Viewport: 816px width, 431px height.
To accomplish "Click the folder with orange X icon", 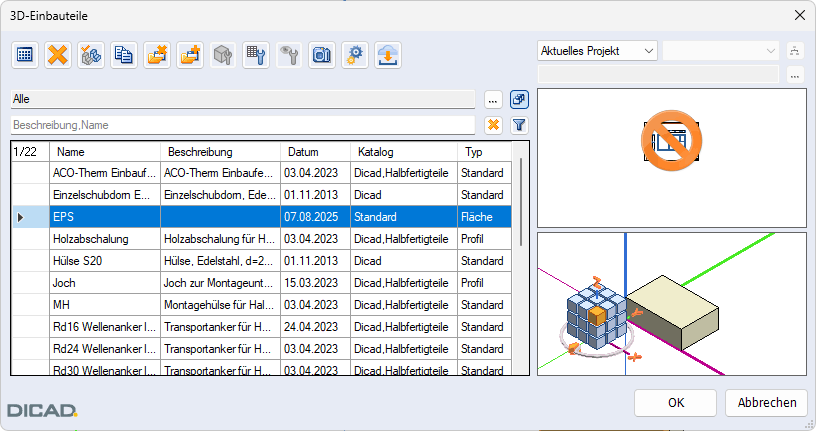I will point(157,56).
